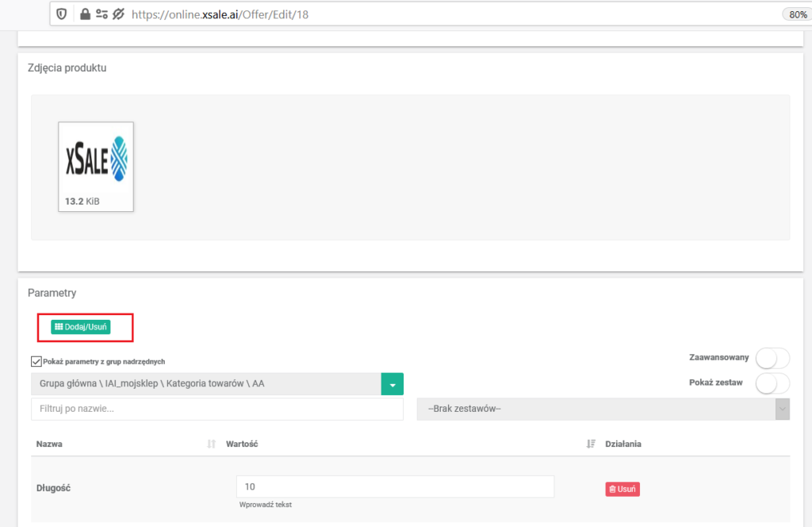Open the Grupa główna category path dropdown

click(x=206, y=384)
